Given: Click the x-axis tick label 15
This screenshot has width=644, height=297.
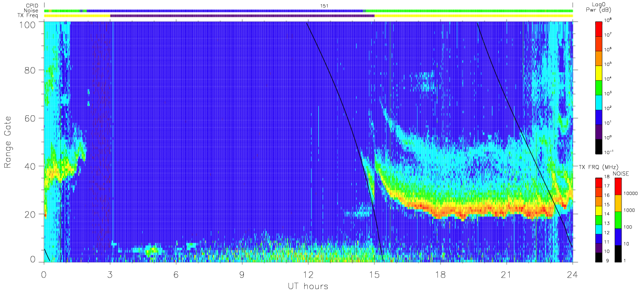Looking at the screenshot, I should tap(374, 274).
